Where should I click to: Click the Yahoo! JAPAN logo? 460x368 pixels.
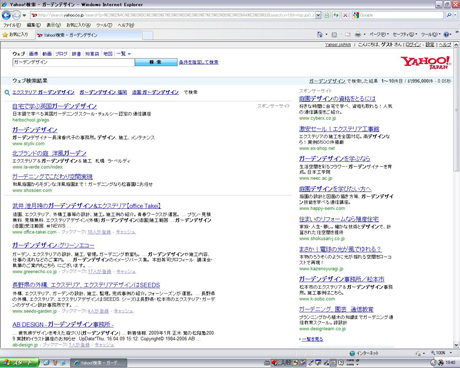coord(426,63)
